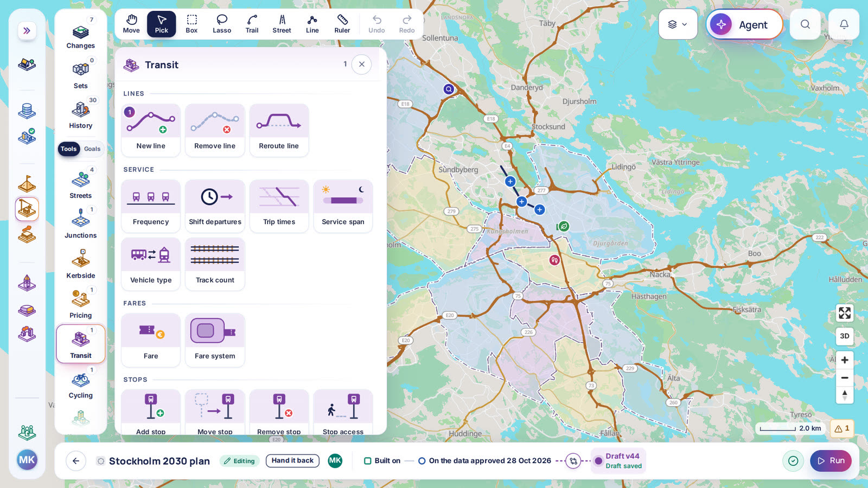Open the Track count tool
This screenshot has height=488, width=868.
pos(215,264)
